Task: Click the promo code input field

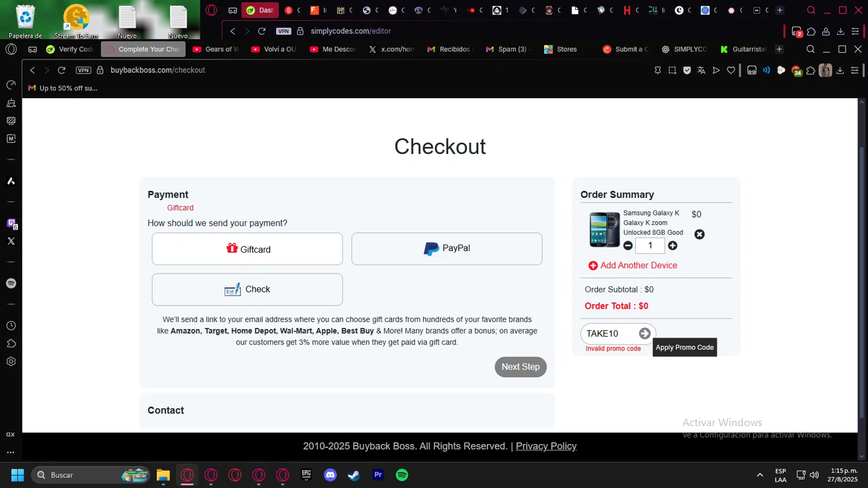Action: tap(609, 334)
